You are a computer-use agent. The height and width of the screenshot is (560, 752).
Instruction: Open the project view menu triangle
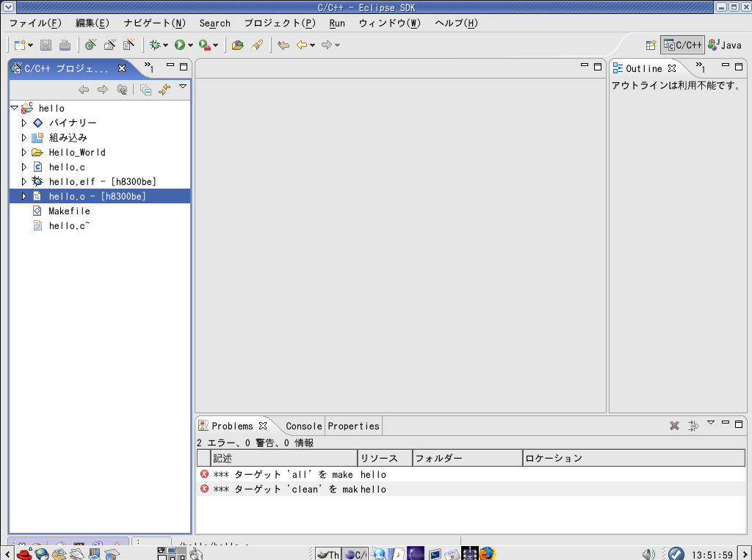(x=183, y=87)
